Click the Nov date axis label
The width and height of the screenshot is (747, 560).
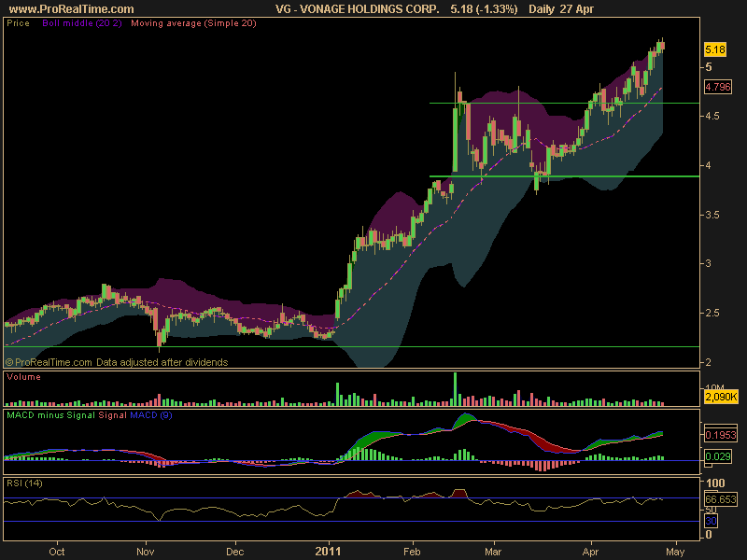[146, 552]
